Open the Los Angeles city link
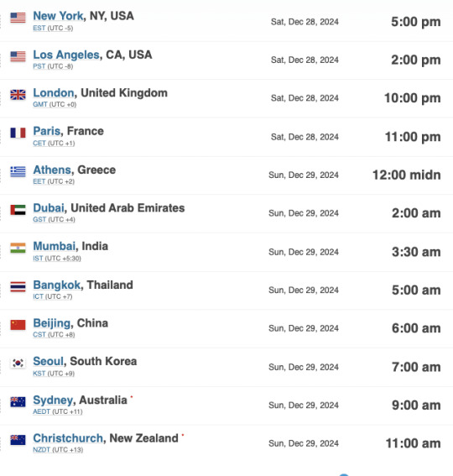Image resolution: width=453 pixels, height=476 pixels. tap(66, 55)
